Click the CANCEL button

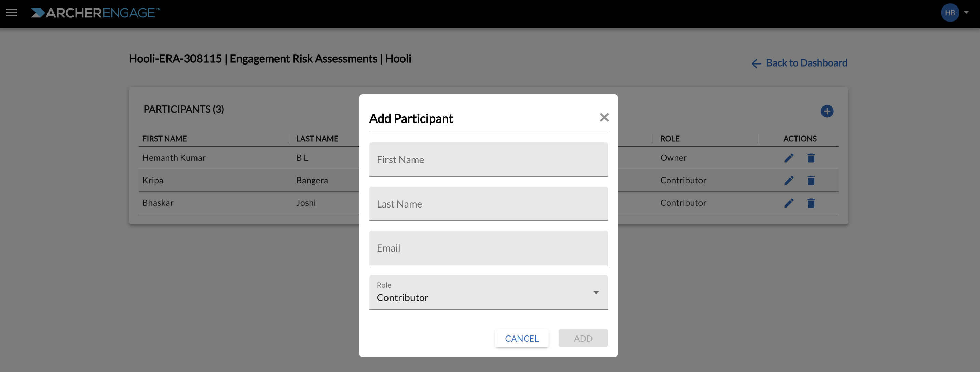point(521,338)
